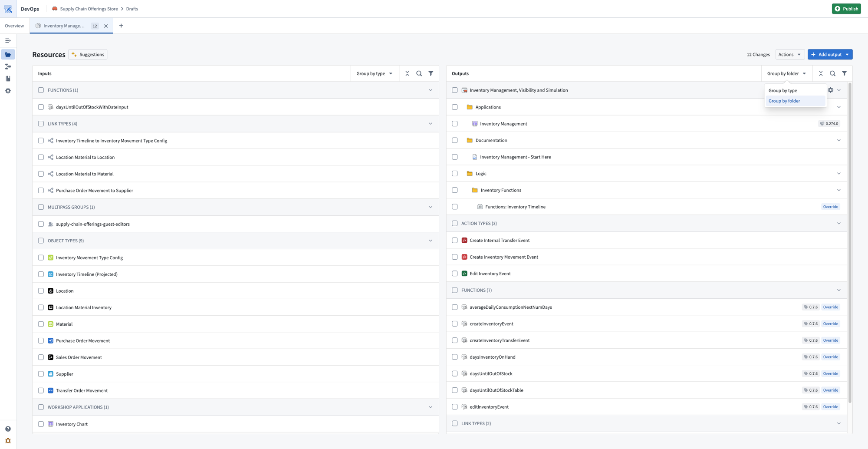Check the FUNCTIONS (1) group checkbox
Image resolution: width=868 pixels, height=449 pixels.
tap(41, 90)
